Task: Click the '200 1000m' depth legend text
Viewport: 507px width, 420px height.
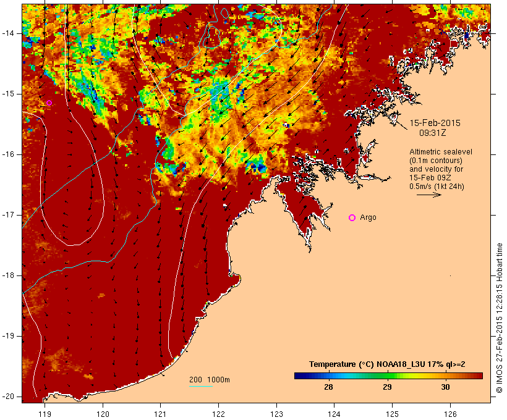Action: click(210, 380)
